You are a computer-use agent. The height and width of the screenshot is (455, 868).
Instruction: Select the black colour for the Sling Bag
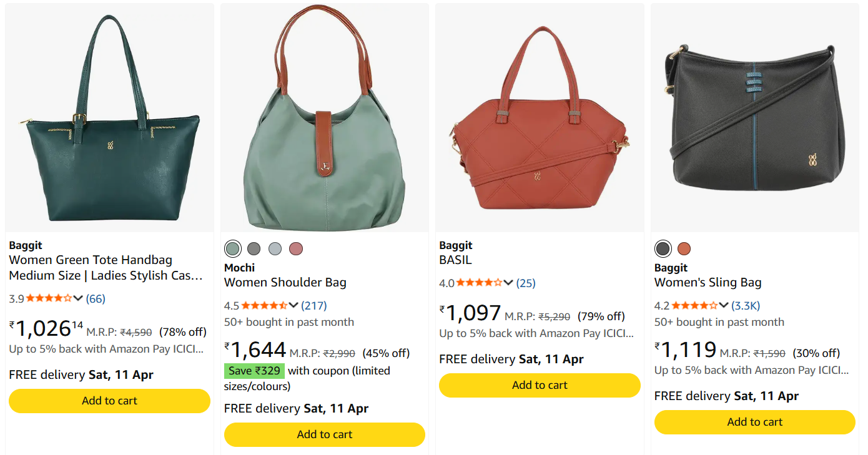662,248
